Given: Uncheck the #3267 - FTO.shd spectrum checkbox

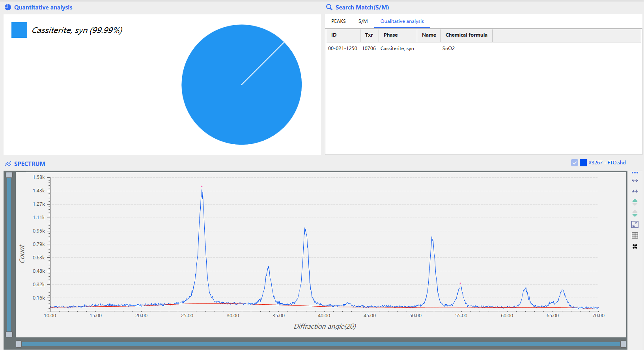Looking at the screenshot, I should pyautogui.click(x=574, y=163).
